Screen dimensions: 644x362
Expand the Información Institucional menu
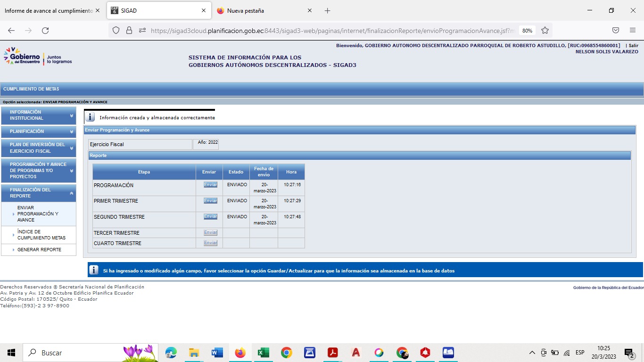pyautogui.click(x=38, y=115)
